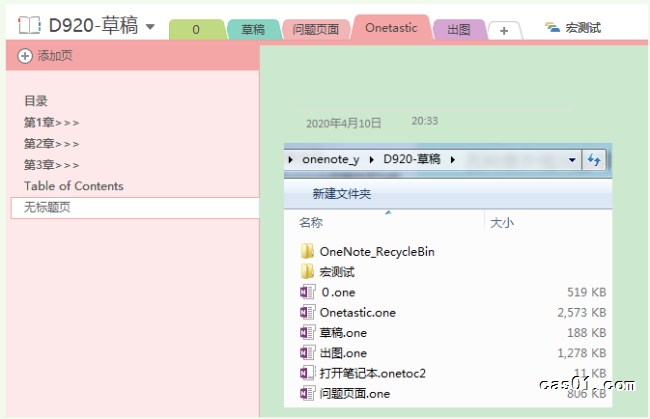This screenshot has width=650, height=419.
Task: Click the 草稿.one file icon
Action: 307,332
